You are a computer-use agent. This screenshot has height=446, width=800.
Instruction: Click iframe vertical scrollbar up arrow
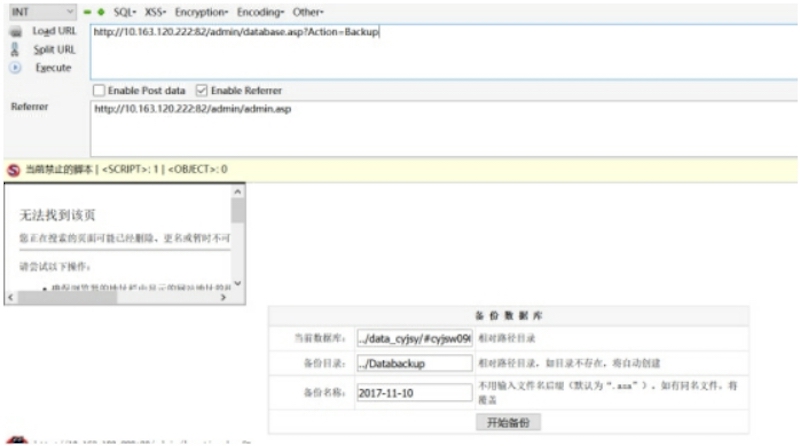coord(238,190)
